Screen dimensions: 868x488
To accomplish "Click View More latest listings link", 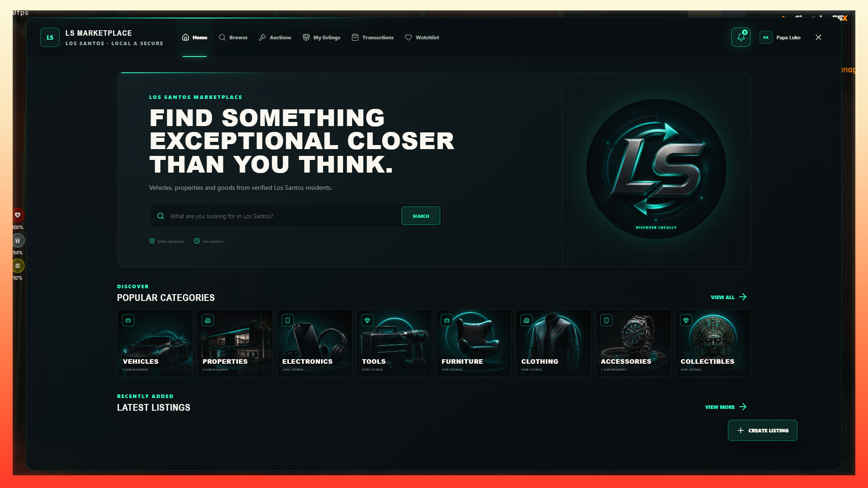I will point(726,407).
